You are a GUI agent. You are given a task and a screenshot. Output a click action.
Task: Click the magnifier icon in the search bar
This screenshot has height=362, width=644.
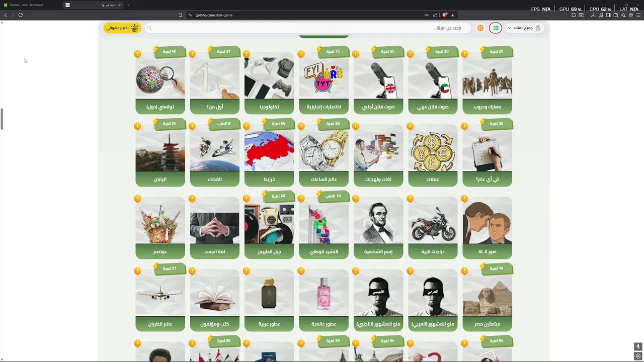click(x=149, y=28)
